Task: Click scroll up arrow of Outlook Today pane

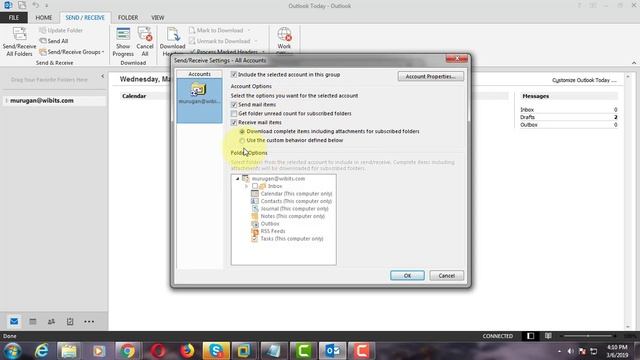Action: 628,77
